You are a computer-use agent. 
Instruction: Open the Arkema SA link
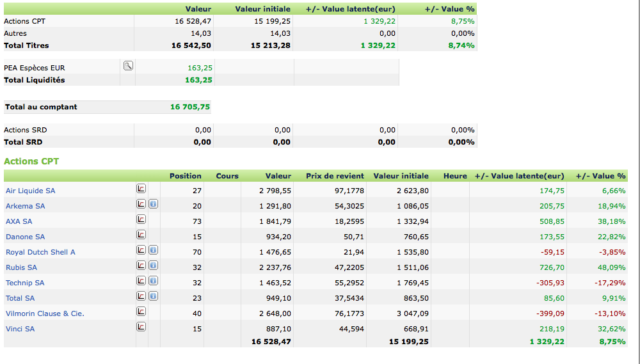click(26, 206)
